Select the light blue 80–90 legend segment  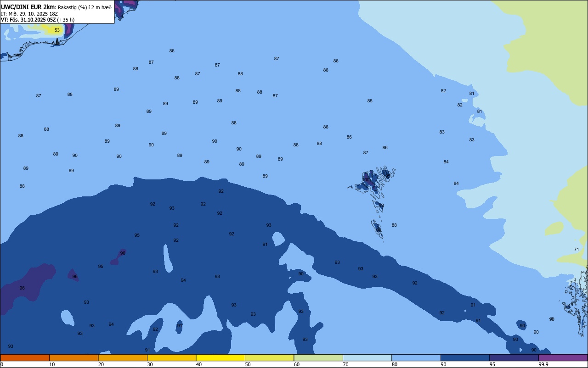click(416, 357)
